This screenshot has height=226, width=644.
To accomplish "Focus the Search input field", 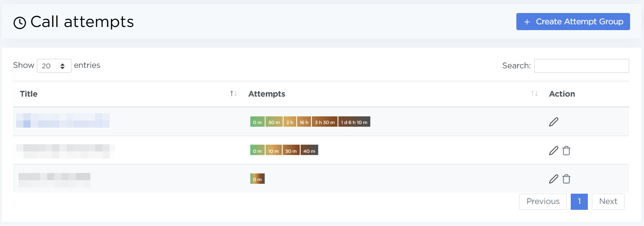I will pyautogui.click(x=582, y=66).
